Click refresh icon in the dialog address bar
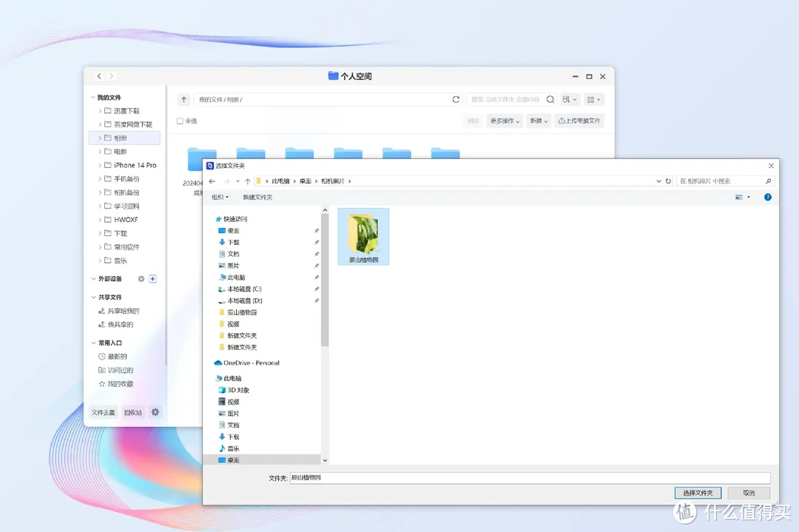The height and width of the screenshot is (532, 799). [669, 181]
